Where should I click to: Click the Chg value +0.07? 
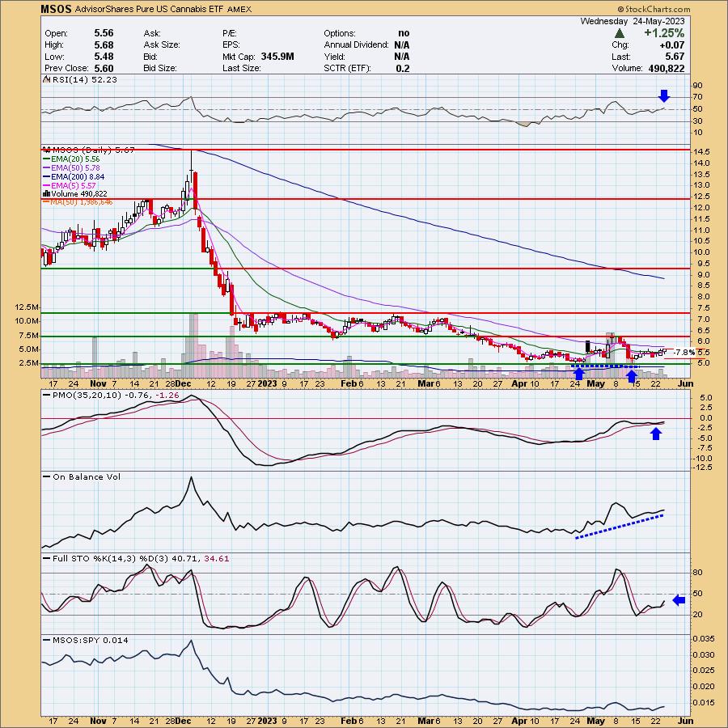[672, 44]
